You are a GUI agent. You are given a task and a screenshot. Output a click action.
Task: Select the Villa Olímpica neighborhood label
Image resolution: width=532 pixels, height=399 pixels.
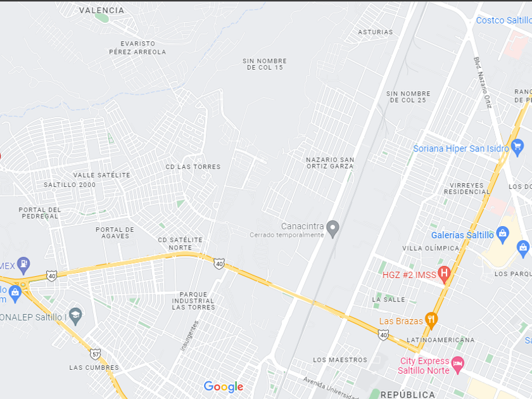(x=431, y=248)
